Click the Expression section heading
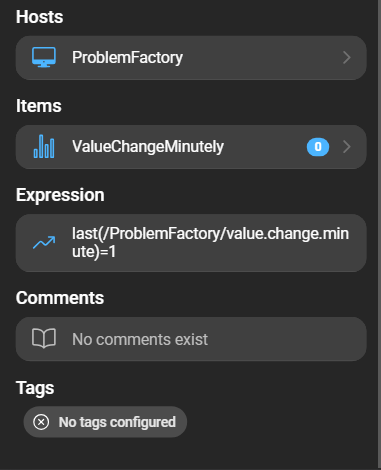381x470 pixels. 60,195
